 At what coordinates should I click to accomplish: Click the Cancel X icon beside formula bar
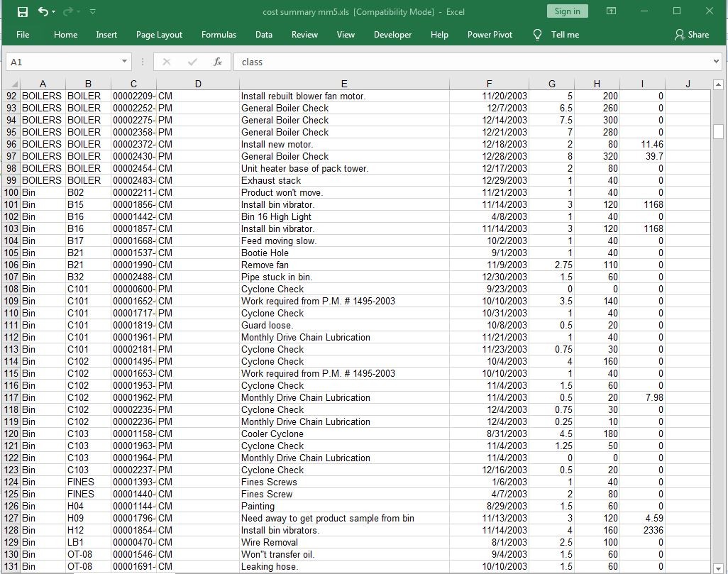(167, 61)
